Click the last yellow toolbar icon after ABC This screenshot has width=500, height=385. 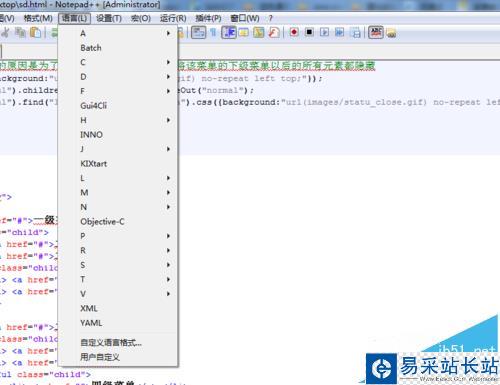pos(391,33)
